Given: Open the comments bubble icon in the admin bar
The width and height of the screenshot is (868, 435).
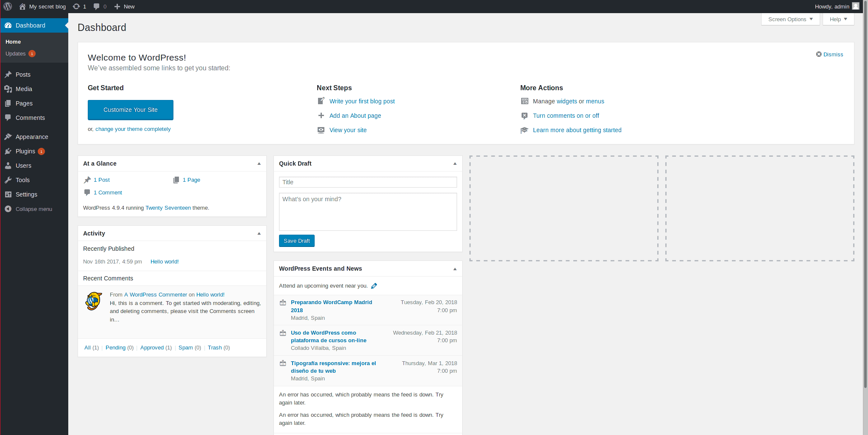Looking at the screenshot, I should 97,6.
